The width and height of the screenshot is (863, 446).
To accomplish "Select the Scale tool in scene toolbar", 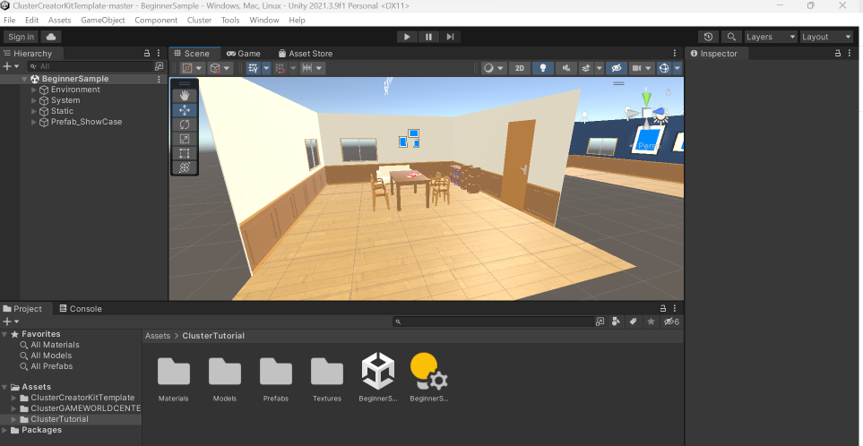I will pos(185,139).
